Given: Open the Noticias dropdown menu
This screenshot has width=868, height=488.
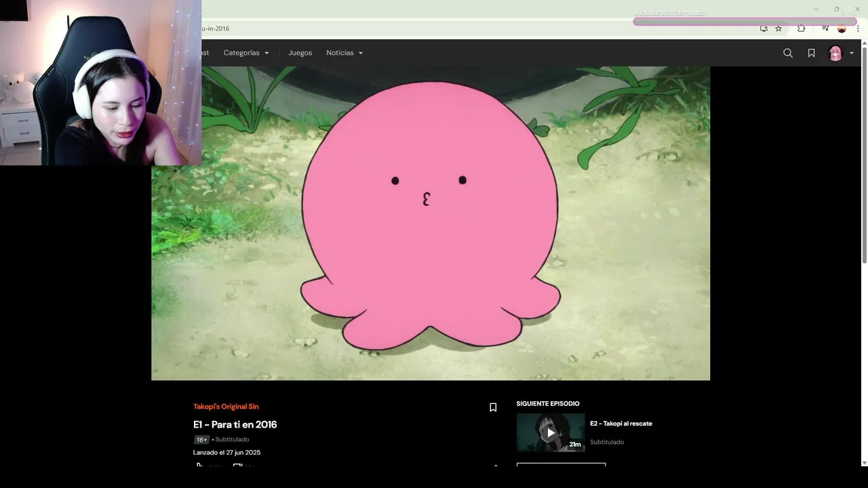Looking at the screenshot, I should [x=344, y=53].
